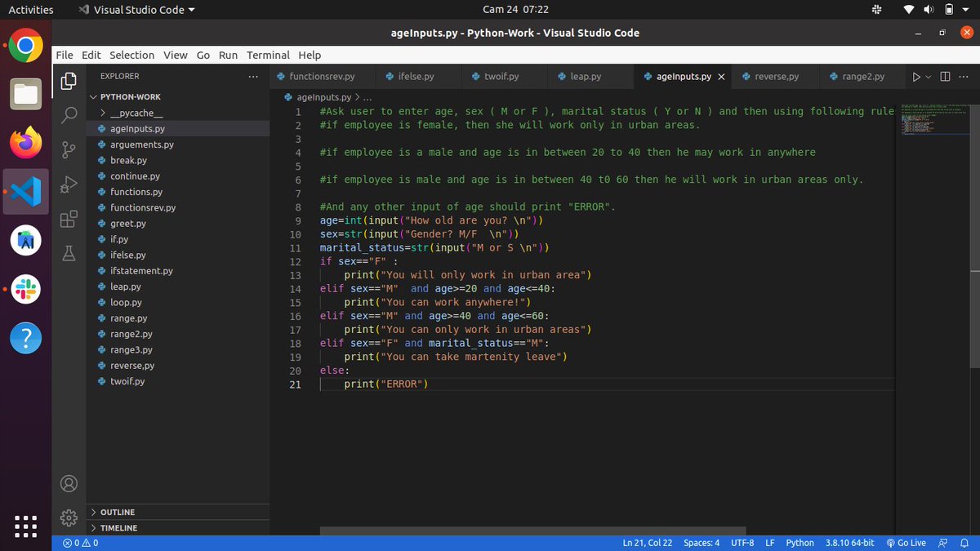
Task: Click Activities in the top panel
Action: coord(31,10)
